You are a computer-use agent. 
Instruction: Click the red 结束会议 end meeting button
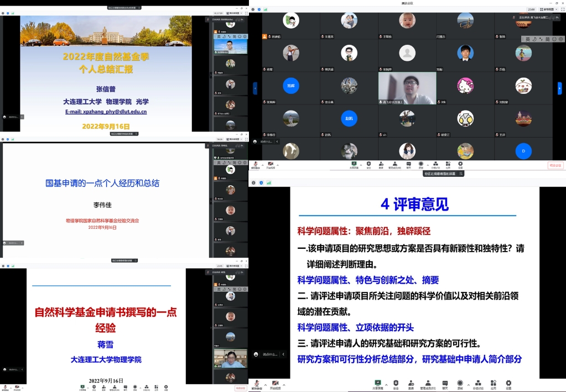[554, 164]
